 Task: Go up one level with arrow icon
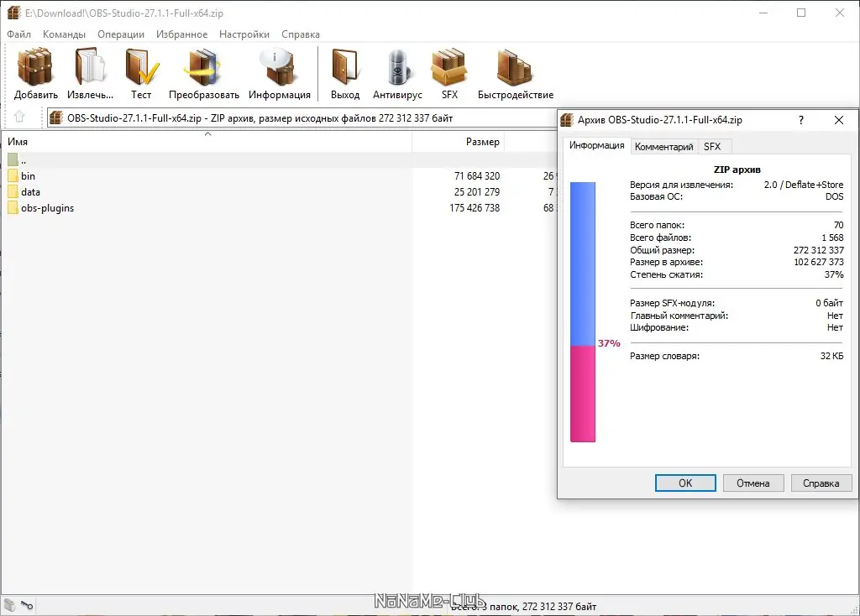tap(19, 117)
